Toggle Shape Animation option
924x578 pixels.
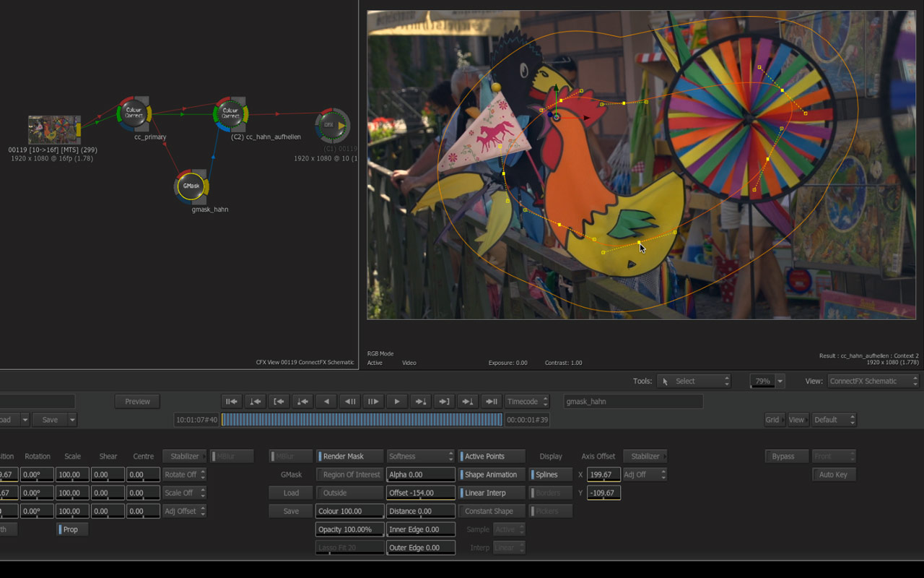click(492, 475)
